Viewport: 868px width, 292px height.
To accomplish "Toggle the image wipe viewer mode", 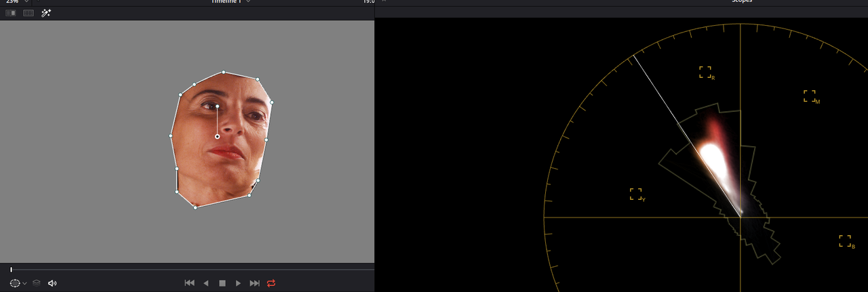I will [10, 13].
